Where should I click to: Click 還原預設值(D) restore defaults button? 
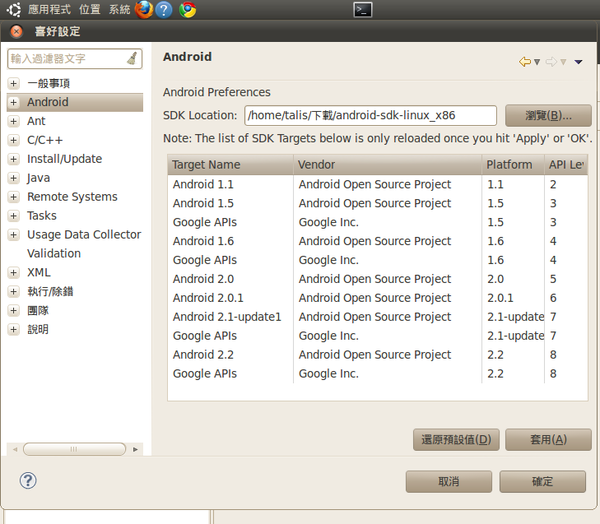(456, 439)
